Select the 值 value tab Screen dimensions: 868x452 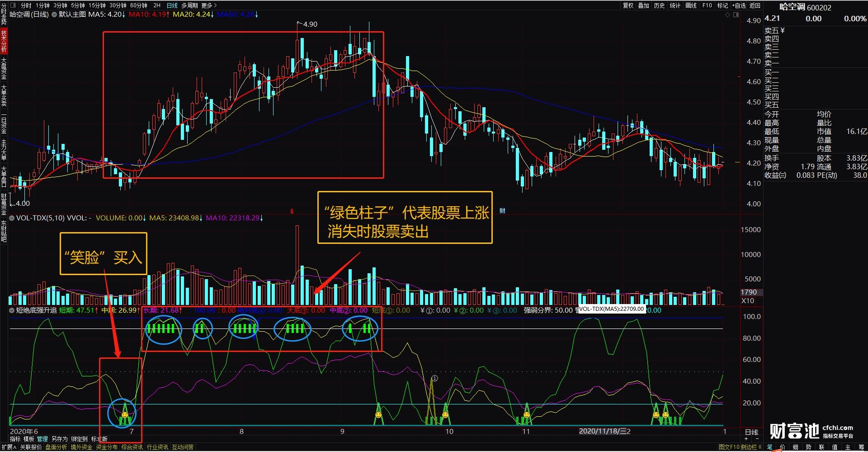click(835, 447)
